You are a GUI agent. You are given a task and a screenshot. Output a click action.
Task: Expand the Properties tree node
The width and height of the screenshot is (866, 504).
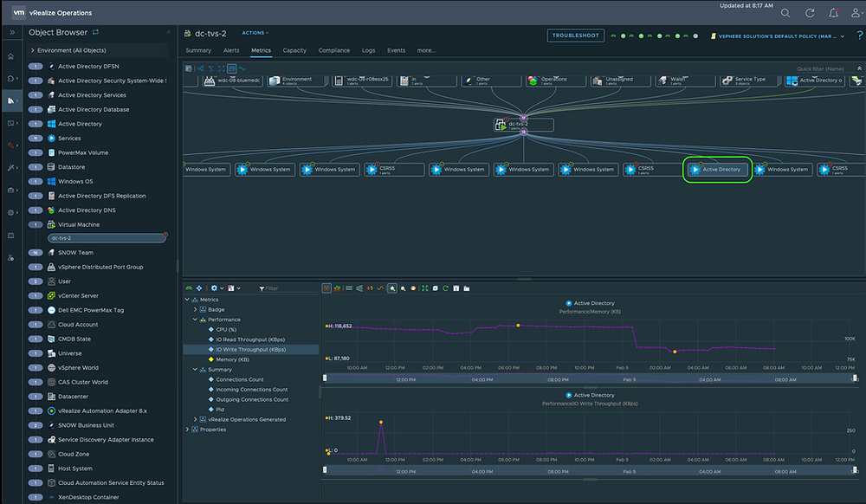click(188, 430)
